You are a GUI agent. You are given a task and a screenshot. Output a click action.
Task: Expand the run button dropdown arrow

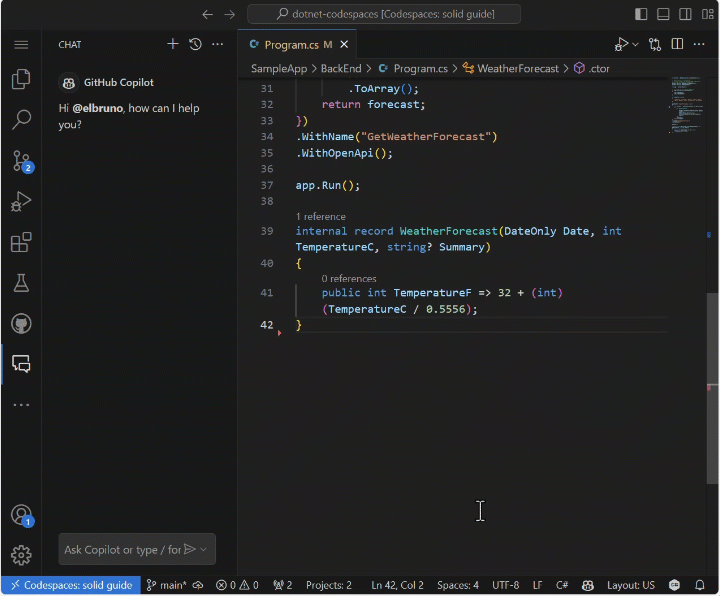[x=635, y=45]
